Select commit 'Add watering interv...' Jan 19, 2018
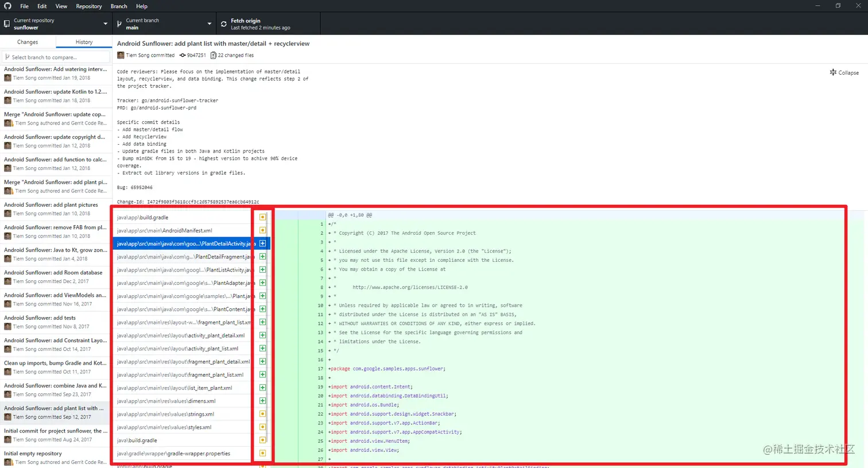Screen dimensions: 868x468 56,73
